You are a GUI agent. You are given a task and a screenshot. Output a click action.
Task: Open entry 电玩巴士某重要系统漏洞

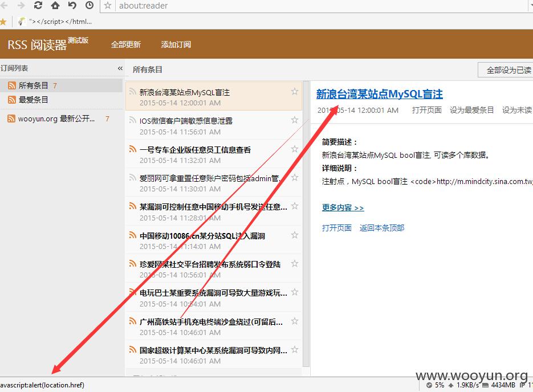pos(214,297)
